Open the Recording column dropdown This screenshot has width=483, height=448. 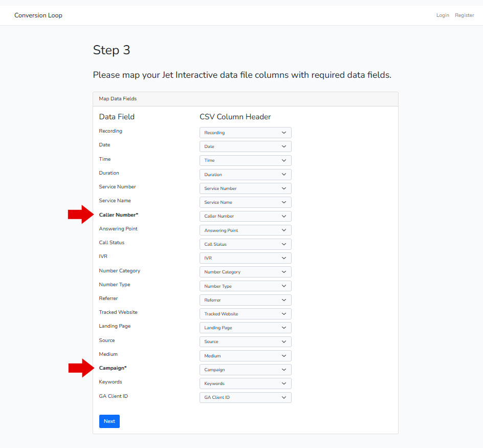(x=245, y=133)
